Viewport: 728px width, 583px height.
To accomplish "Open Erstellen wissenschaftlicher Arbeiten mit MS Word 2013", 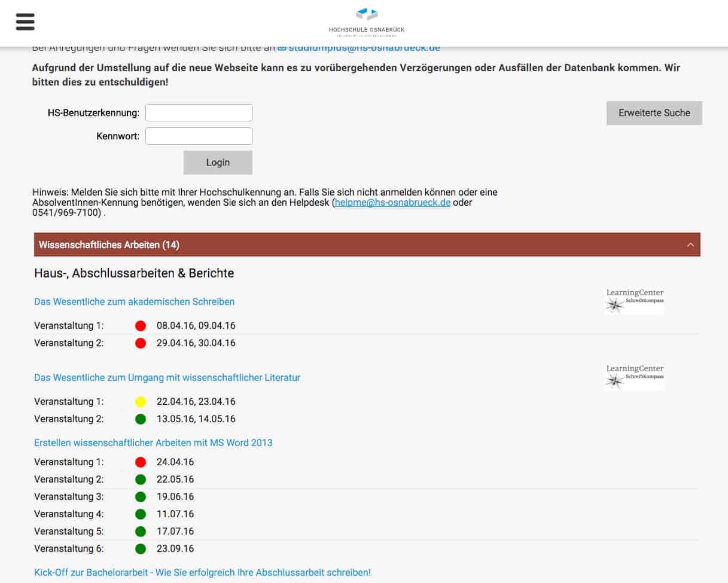I will (153, 442).
